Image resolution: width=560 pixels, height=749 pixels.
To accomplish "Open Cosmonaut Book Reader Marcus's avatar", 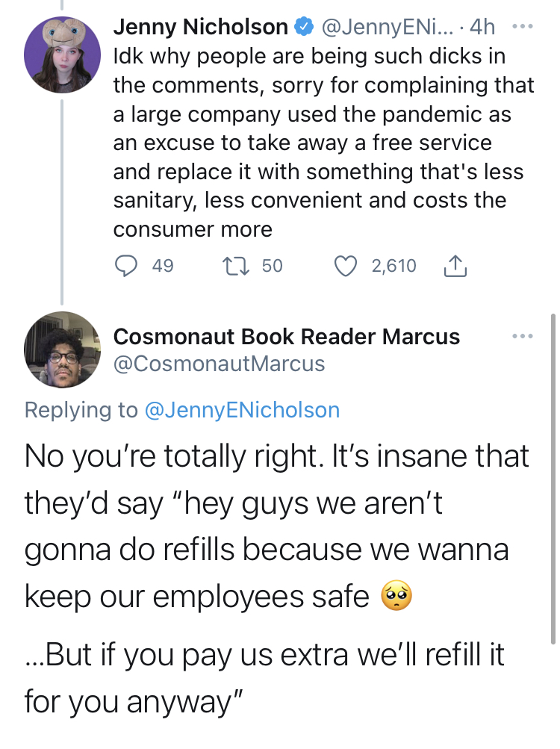I will (62, 349).
